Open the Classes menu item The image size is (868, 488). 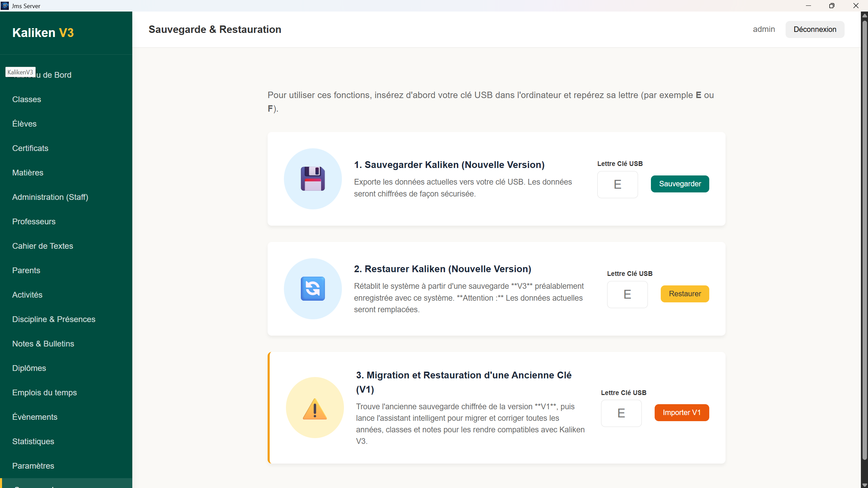click(x=26, y=99)
